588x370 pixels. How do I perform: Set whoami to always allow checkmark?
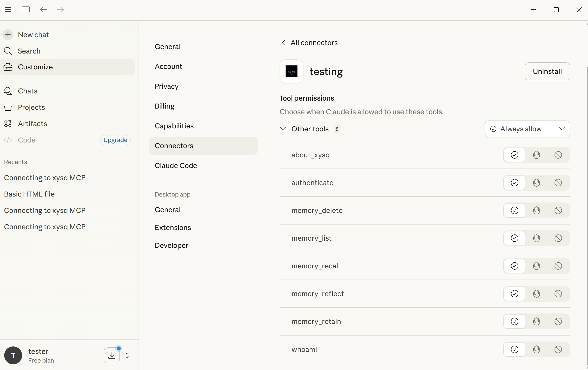[515, 349]
